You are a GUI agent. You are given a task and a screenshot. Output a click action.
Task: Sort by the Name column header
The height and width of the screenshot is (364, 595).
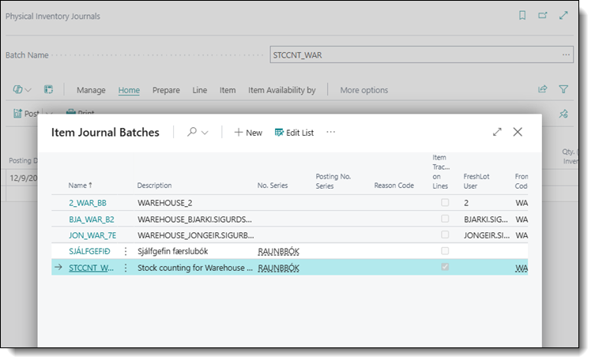80,185
